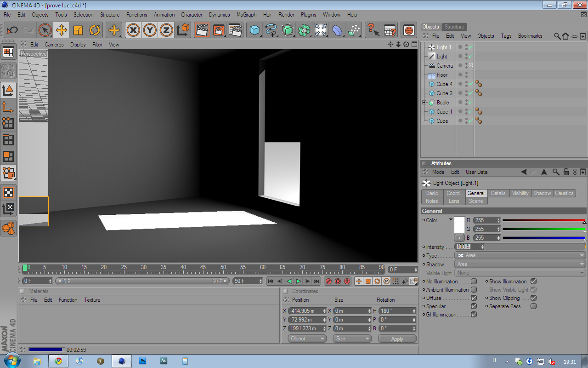Toggle the X axis lock icon
Screen dimensions: 588x368
click(133, 30)
